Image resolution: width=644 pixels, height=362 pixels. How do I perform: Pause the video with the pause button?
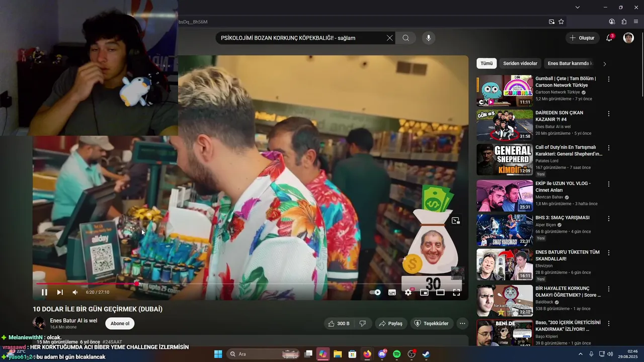(44, 292)
